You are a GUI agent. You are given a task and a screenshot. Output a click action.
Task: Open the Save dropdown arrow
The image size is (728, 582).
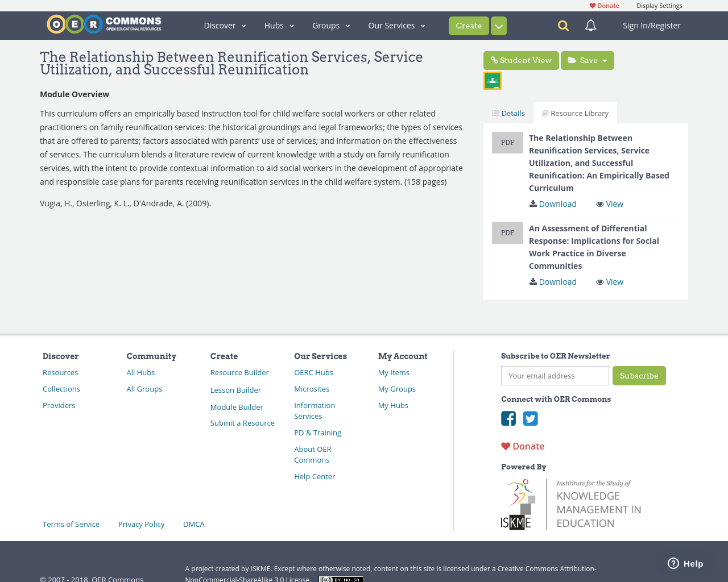point(605,60)
